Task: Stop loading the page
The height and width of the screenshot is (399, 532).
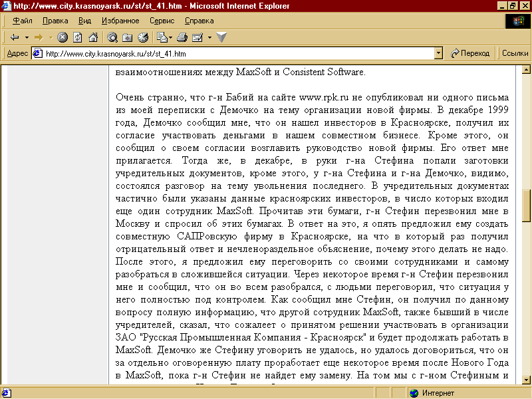Action: 63,37
